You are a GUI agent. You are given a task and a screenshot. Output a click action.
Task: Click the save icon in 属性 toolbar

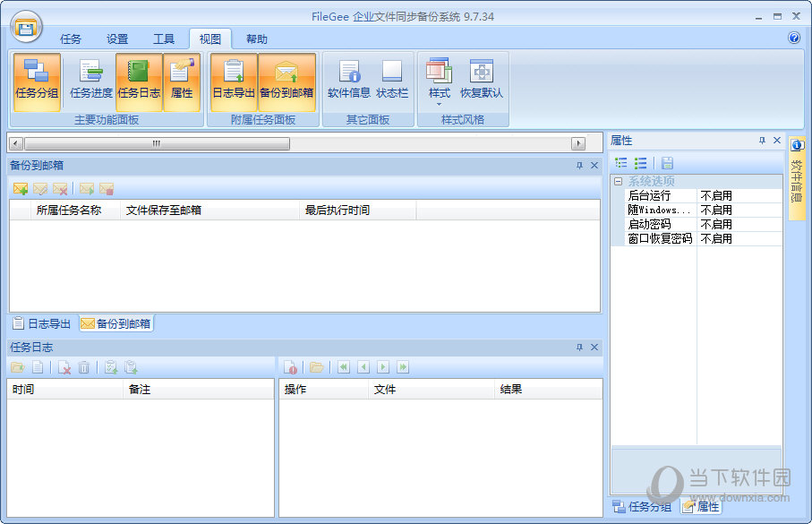pos(668,163)
